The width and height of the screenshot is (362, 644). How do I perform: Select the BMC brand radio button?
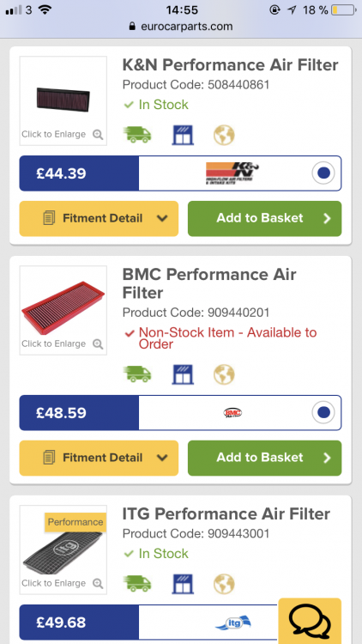tap(323, 412)
